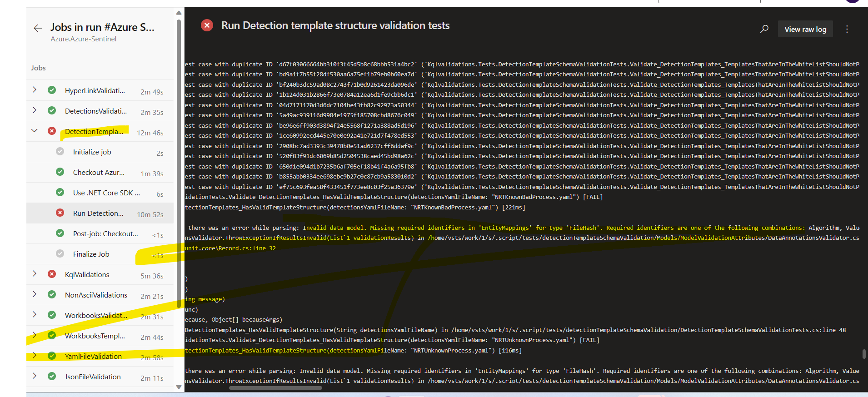Select the WorkbooksValidat... job name
Screen dimensions: 868x397
point(96,315)
